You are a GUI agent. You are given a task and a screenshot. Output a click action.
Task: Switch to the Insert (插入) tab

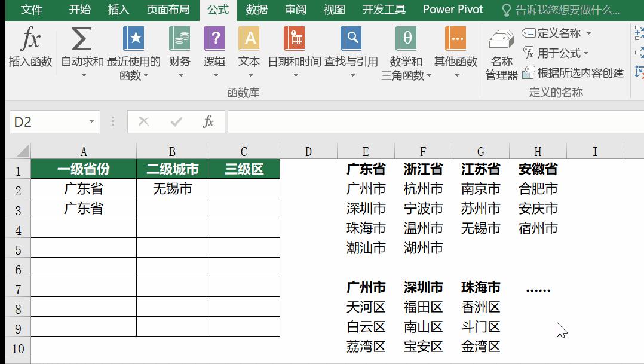118,10
